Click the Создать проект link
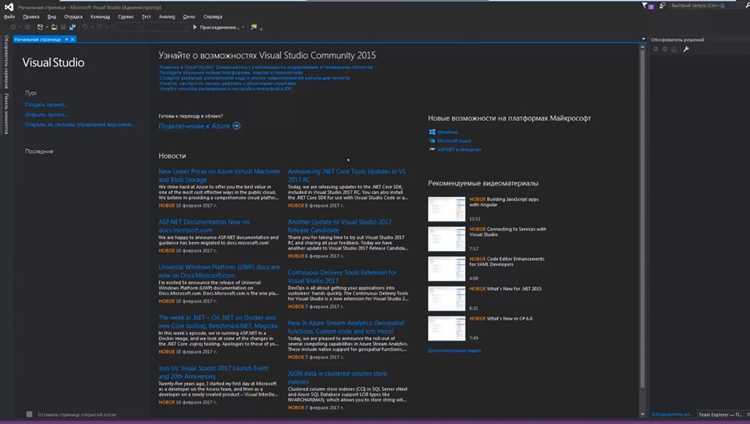Viewport: 750px width, 424px height. coord(45,104)
